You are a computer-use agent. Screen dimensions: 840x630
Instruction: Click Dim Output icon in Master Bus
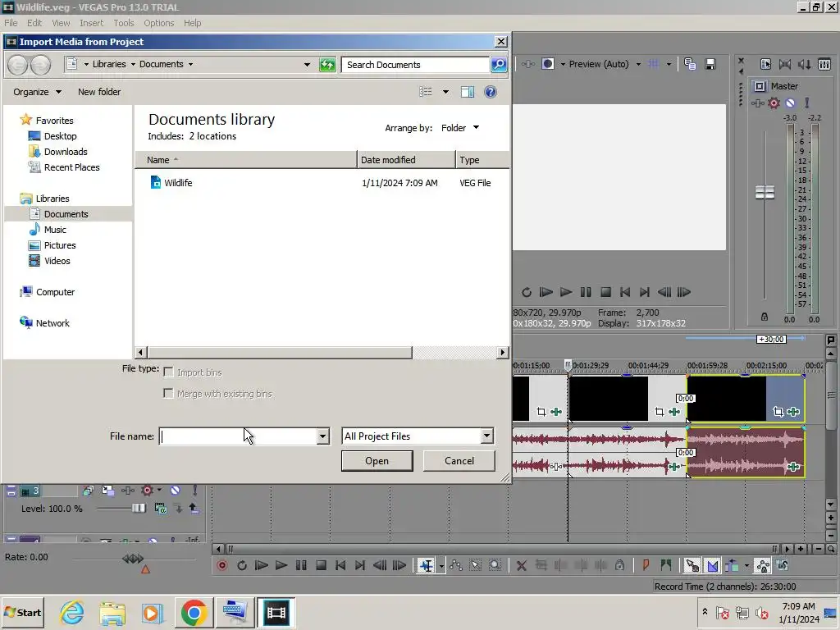805,64
